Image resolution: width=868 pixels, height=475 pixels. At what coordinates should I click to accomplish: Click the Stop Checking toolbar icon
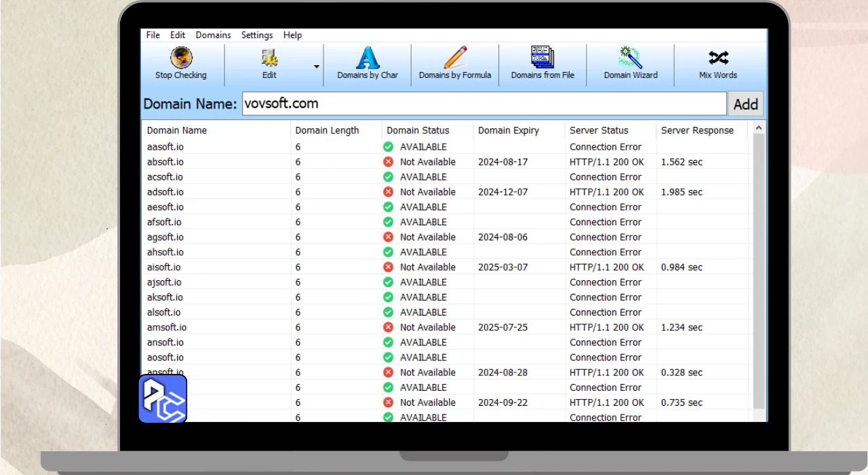point(181,58)
